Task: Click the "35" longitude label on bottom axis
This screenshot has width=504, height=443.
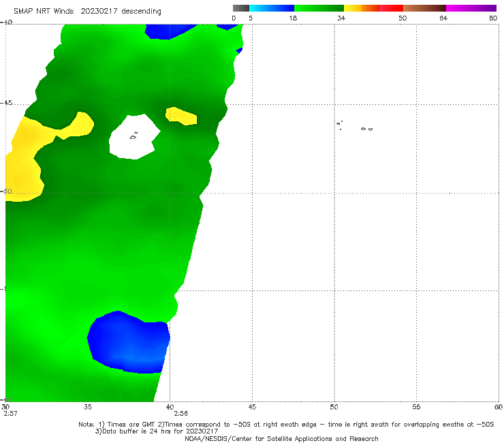Action: (87, 407)
